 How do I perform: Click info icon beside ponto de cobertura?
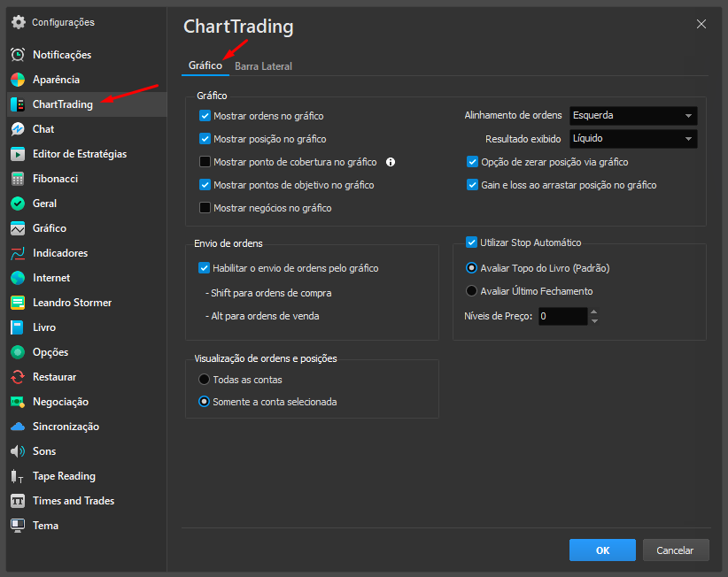click(391, 162)
